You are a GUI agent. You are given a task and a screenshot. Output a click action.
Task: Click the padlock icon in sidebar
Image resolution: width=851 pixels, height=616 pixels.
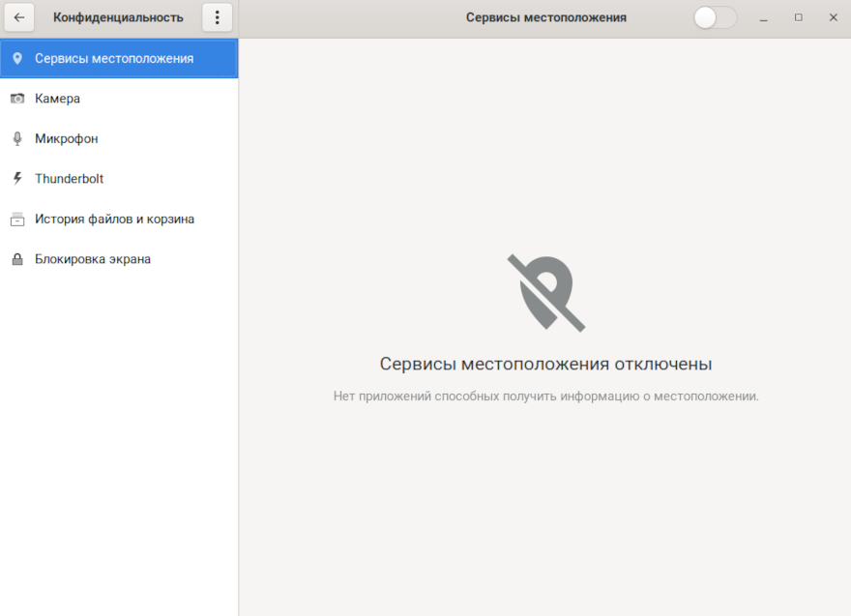click(16, 260)
